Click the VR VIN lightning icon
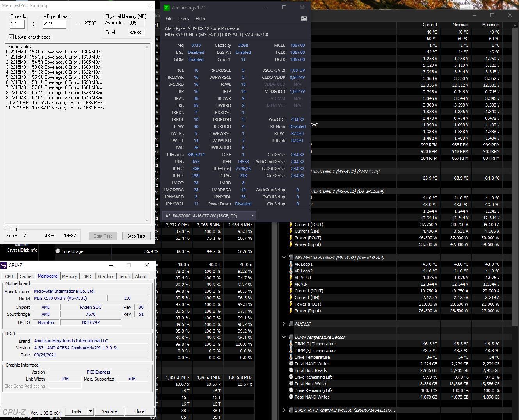 [291, 284]
